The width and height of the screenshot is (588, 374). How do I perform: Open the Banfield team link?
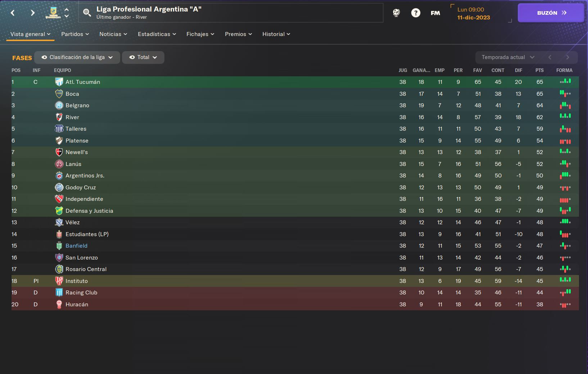[76, 246]
